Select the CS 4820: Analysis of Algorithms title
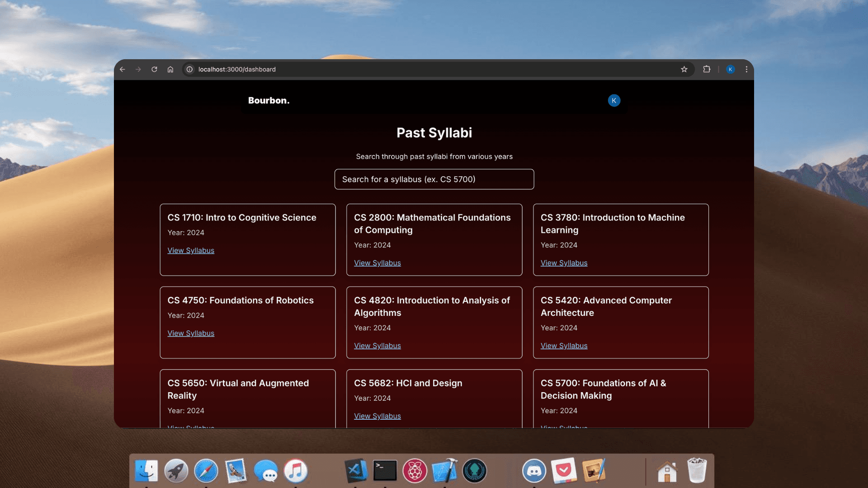The height and width of the screenshot is (488, 868). tap(432, 306)
